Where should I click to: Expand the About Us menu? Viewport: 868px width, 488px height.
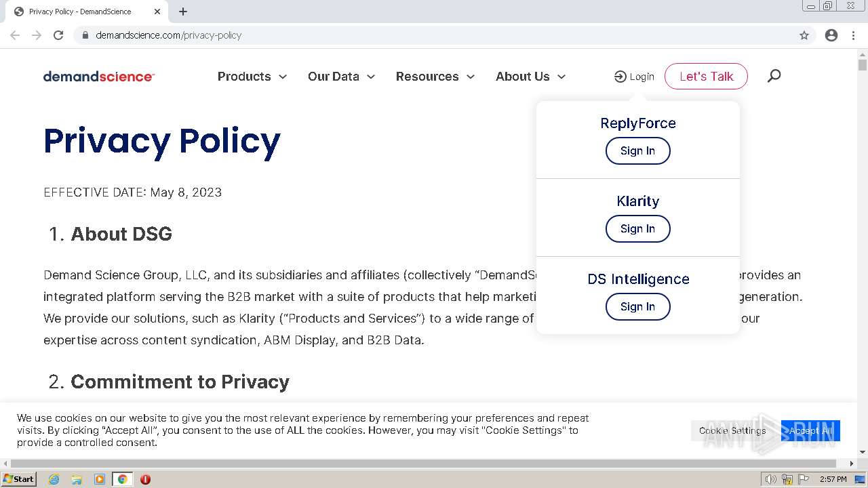coord(530,77)
